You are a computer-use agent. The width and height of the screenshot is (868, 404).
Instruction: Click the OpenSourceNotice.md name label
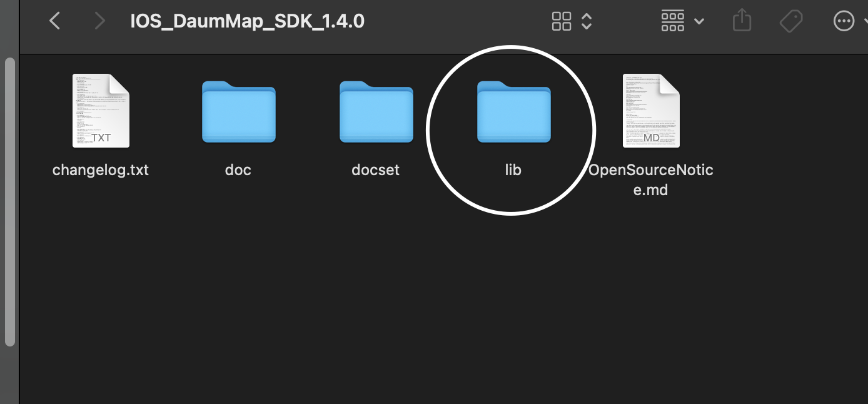pyautogui.click(x=651, y=179)
